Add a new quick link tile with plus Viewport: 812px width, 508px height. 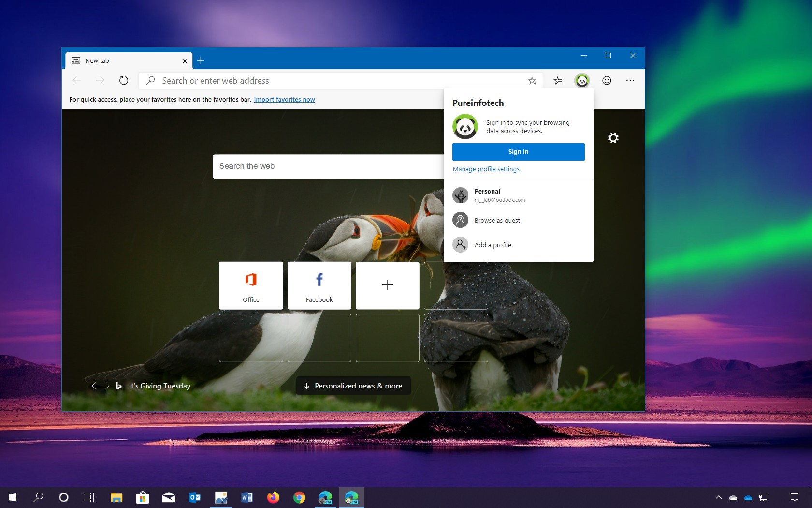388,285
